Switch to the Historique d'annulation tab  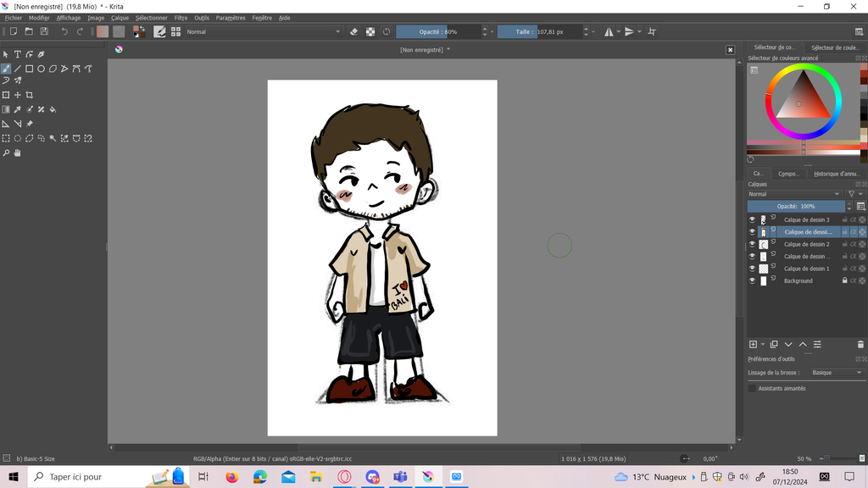tap(836, 174)
